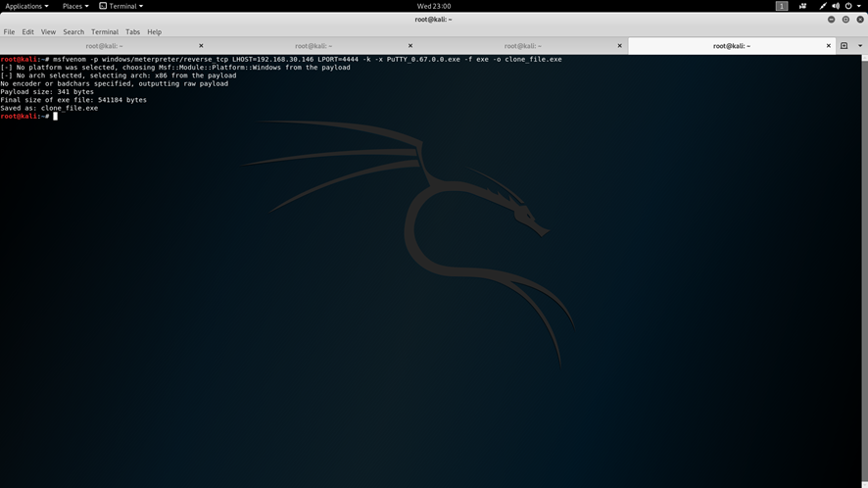Close the terminal window
The height and width of the screenshot is (488, 868).
[x=860, y=20]
